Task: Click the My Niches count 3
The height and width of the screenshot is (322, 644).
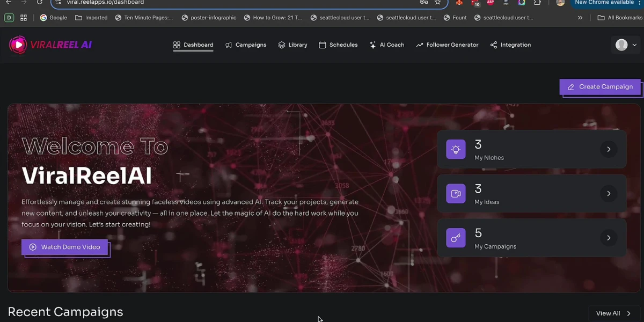Action: (478, 144)
